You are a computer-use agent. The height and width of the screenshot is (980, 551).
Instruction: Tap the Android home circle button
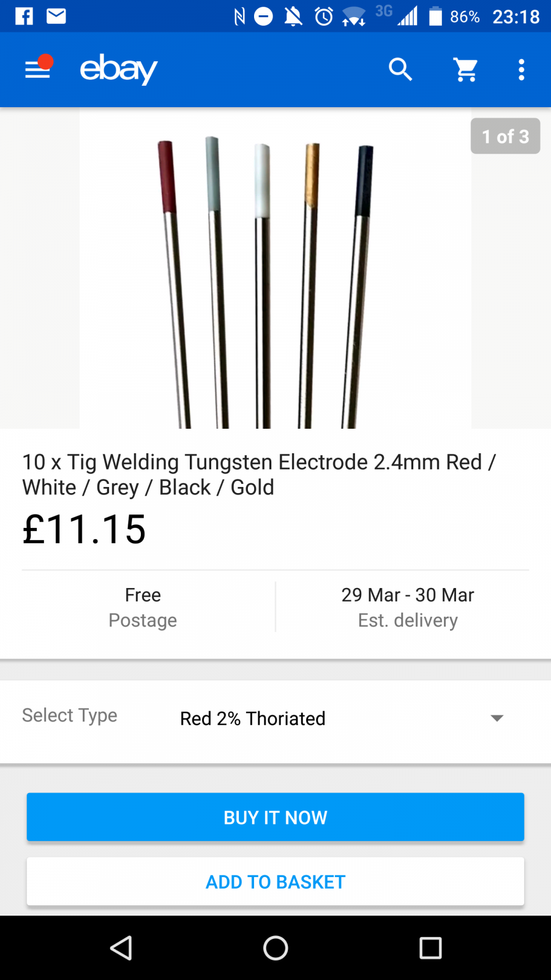tap(275, 948)
